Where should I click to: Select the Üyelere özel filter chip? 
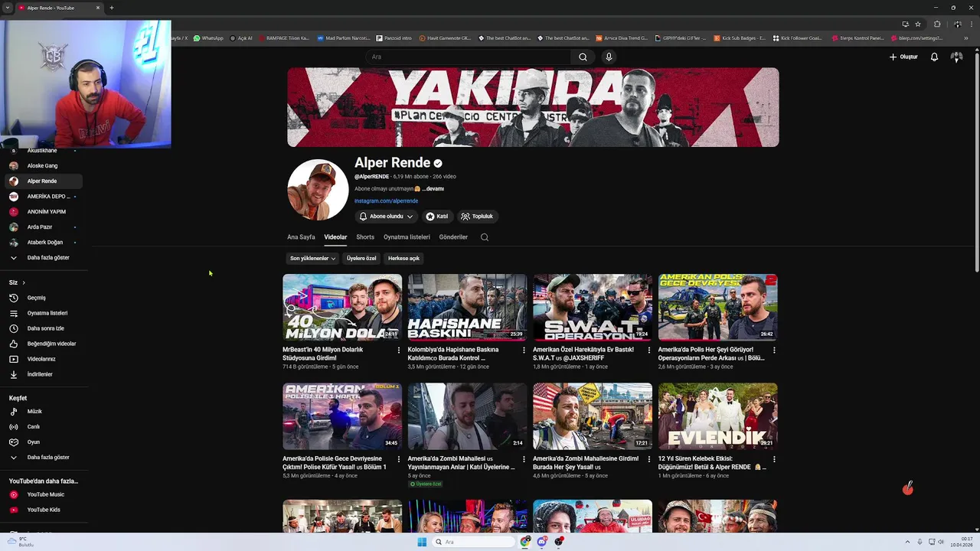[x=361, y=259]
